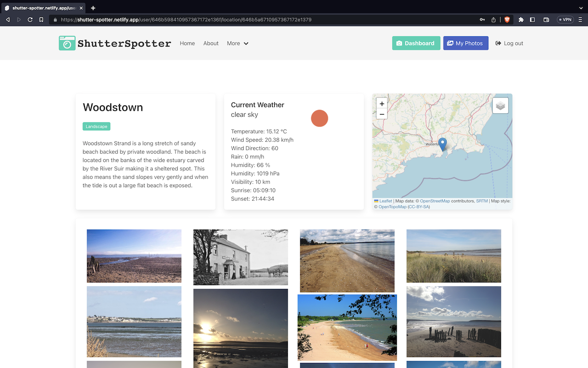Zoom in on the map with the plus icon
Viewport: 588px width, 368px height.
tap(381, 104)
